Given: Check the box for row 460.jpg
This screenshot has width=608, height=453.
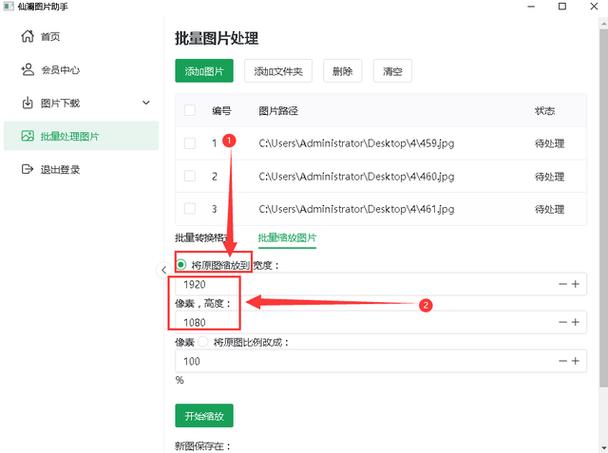Looking at the screenshot, I should coord(190,176).
